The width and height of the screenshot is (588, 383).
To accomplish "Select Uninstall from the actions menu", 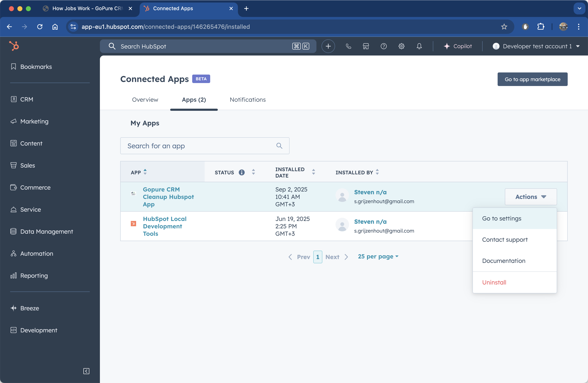I will 494,282.
